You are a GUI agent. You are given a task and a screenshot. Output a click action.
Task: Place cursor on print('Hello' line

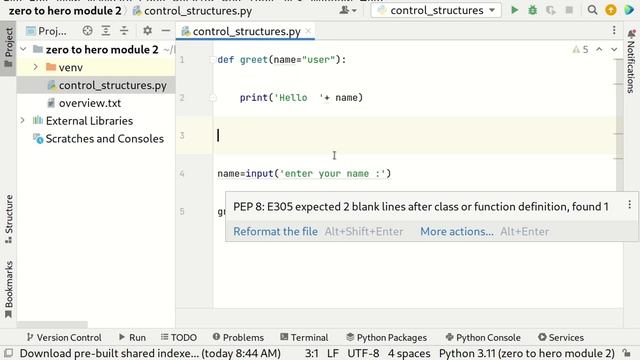tap(301, 98)
